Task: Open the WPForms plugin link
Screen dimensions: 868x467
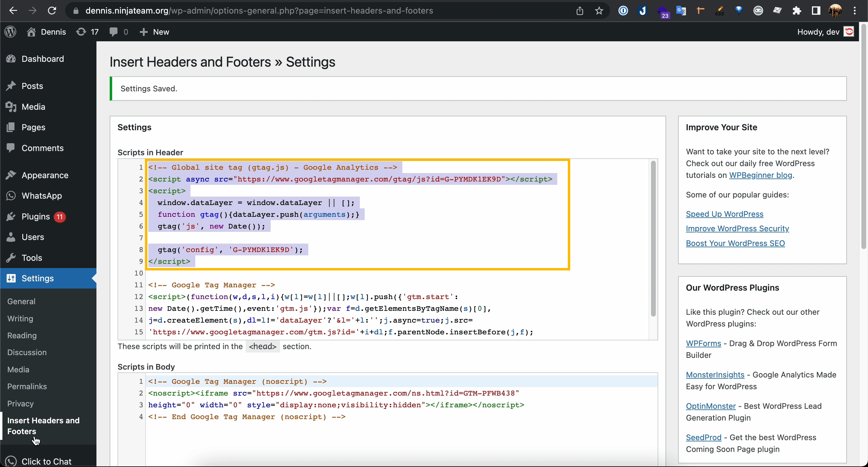Action: [703, 344]
